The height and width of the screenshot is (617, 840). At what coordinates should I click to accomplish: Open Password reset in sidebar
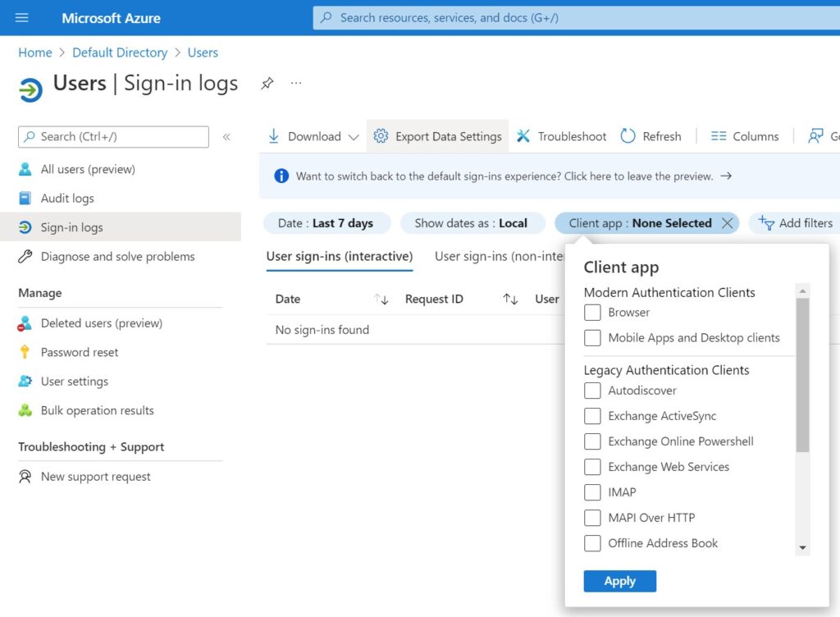(x=80, y=352)
